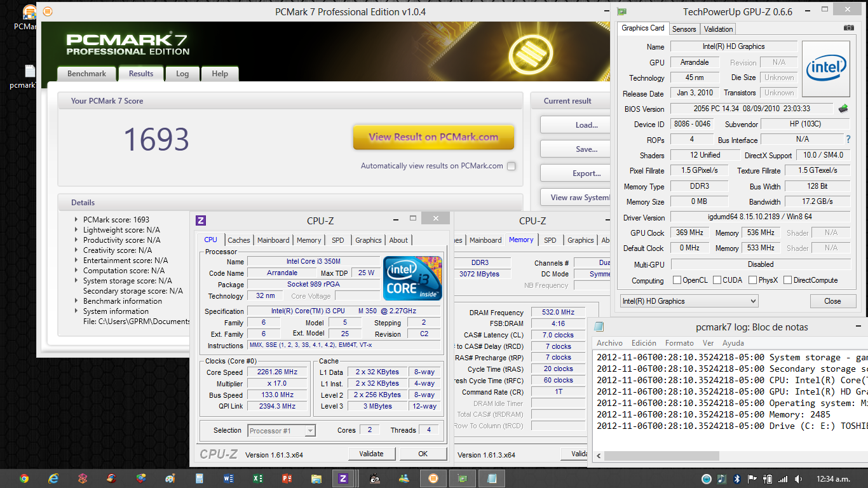868x488 pixels.
Task: Switch to the Benchmark tab in PCMark 7
Action: [x=86, y=74]
